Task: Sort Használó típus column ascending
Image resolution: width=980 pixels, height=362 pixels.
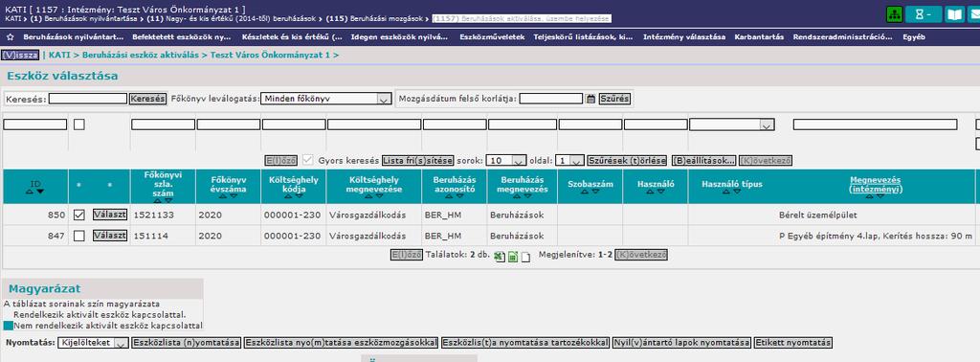Action: click(x=727, y=192)
